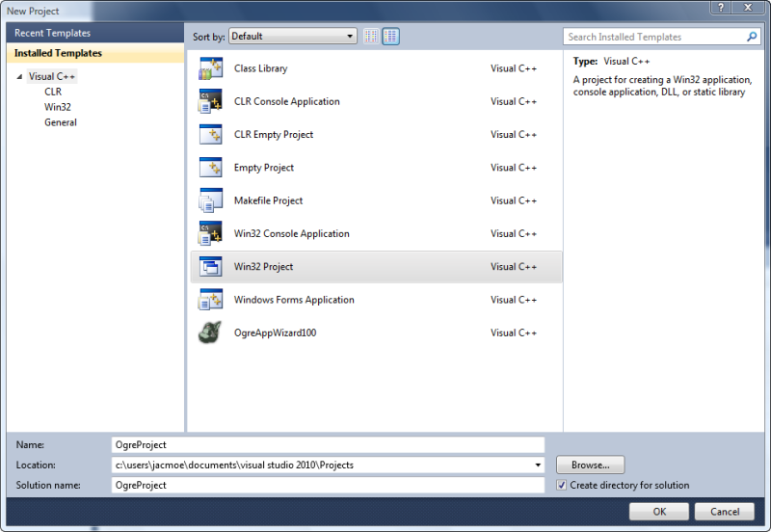Viewport: 771px width, 532px height.
Task: Select Win32 under Visual C++
Action: click(x=58, y=107)
